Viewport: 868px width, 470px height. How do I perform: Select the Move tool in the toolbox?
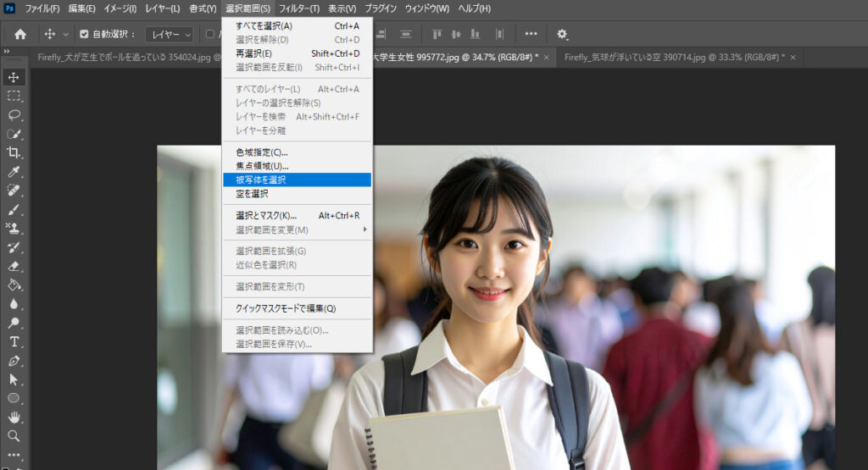pos(14,77)
